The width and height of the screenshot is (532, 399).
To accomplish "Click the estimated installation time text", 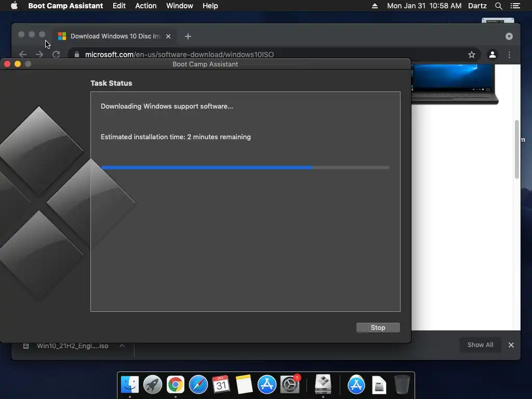I will [x=176, y=137].
